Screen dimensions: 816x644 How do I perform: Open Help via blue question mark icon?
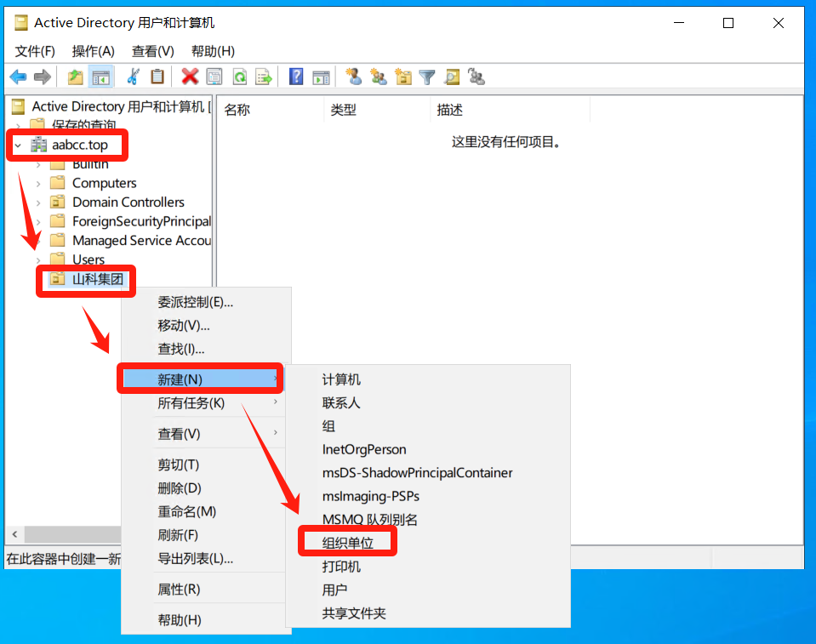(x=296, y=77)
